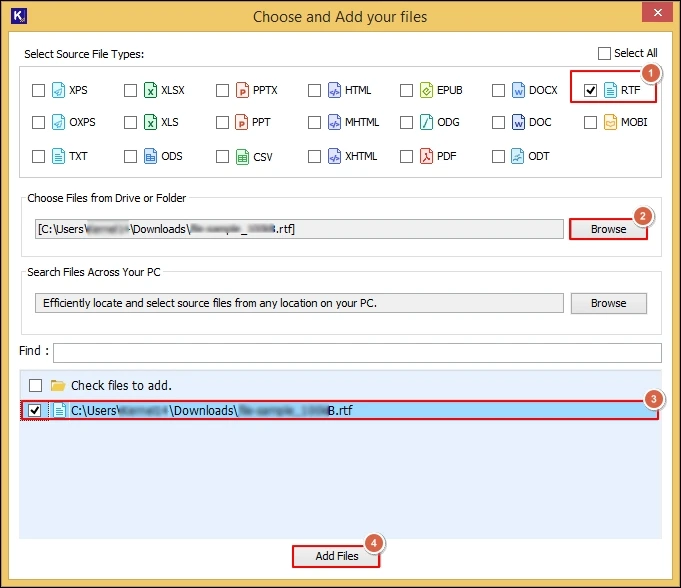Click the ODG file type icon

click(x=426, y=122)
